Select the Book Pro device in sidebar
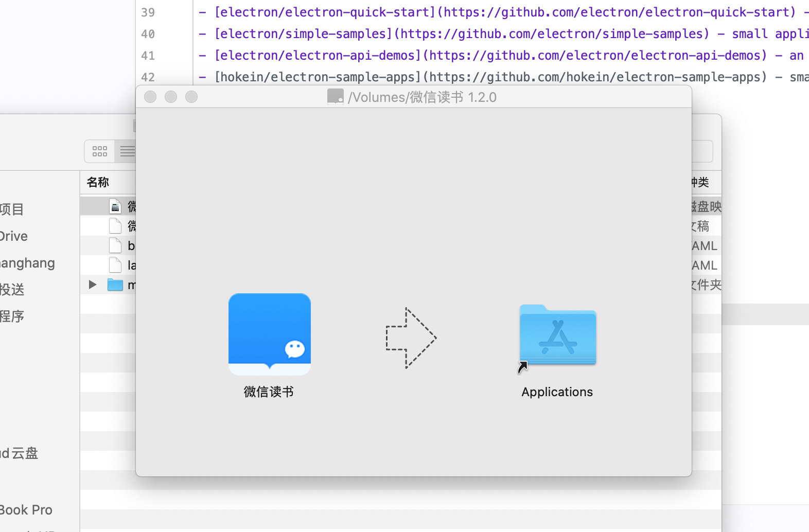809x532 pixels. click(26, 510)
